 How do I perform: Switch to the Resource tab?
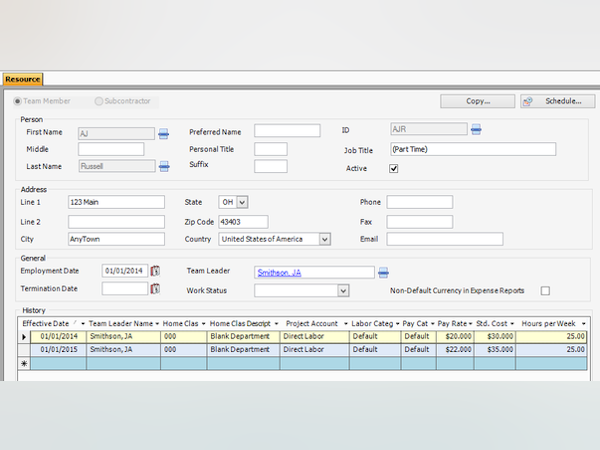(23, 79)
